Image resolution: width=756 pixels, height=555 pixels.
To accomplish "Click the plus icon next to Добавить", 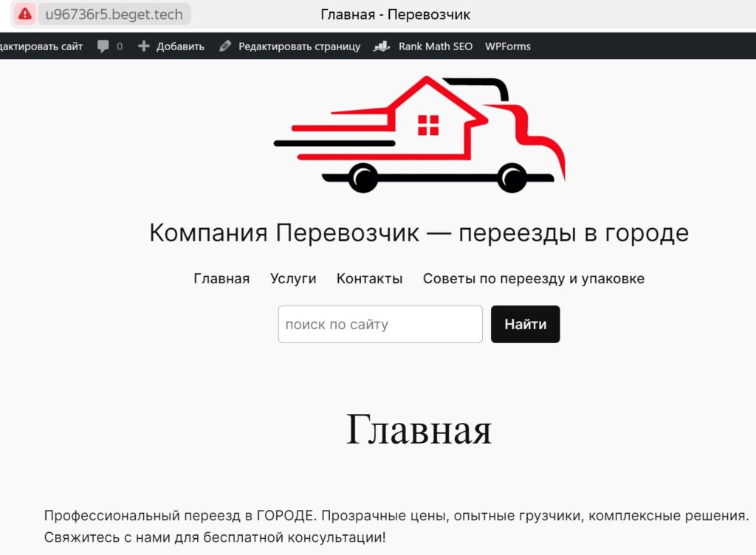I will coord(143,46).
